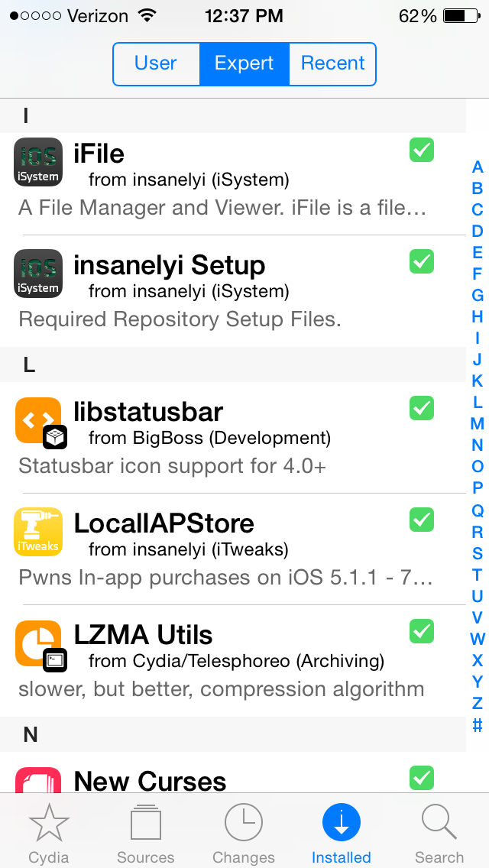Jump to # section in index

(478, 724)
